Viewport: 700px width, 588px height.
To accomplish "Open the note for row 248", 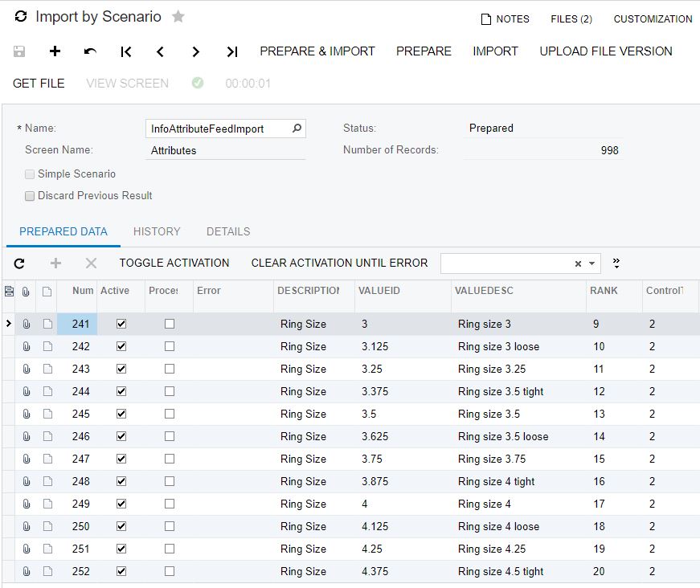I will click(x=47, y=481).
